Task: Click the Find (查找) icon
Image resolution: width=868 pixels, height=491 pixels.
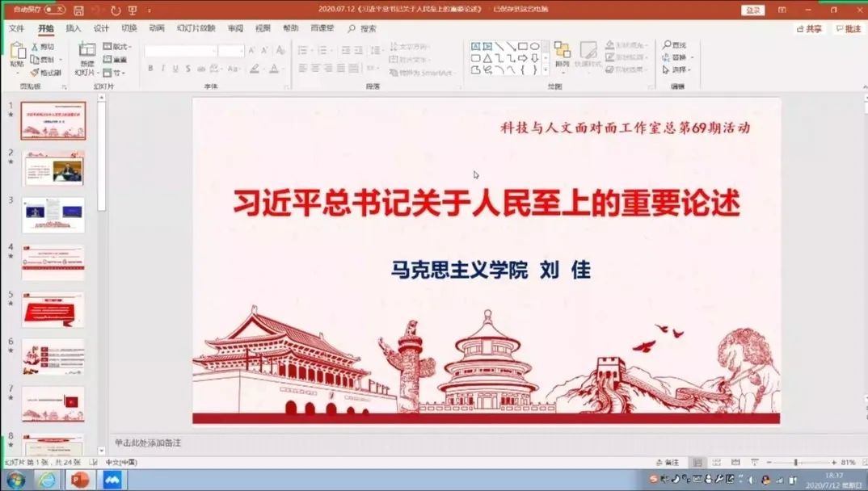Action: click(674, 45)
